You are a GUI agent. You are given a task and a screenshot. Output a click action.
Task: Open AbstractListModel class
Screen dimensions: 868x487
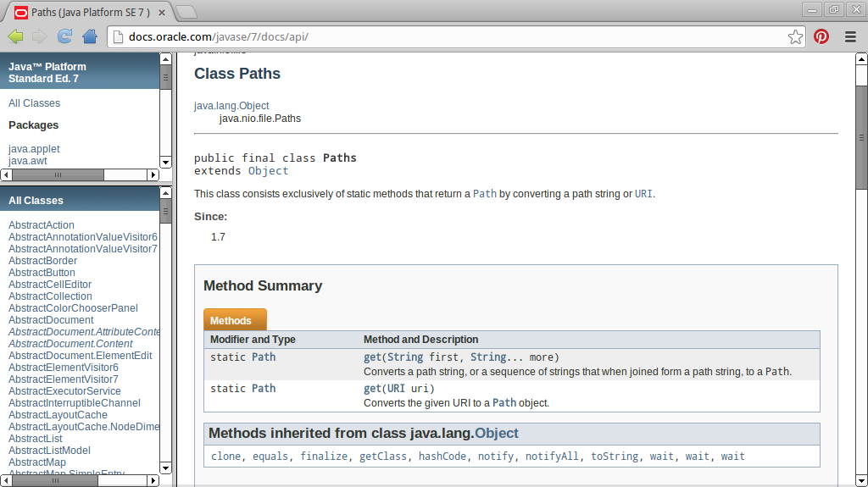(x=49, y=451)
